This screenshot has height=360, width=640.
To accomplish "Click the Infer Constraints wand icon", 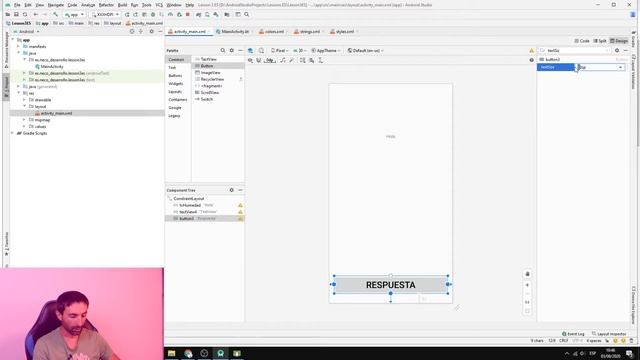I will tap(291, 60).
